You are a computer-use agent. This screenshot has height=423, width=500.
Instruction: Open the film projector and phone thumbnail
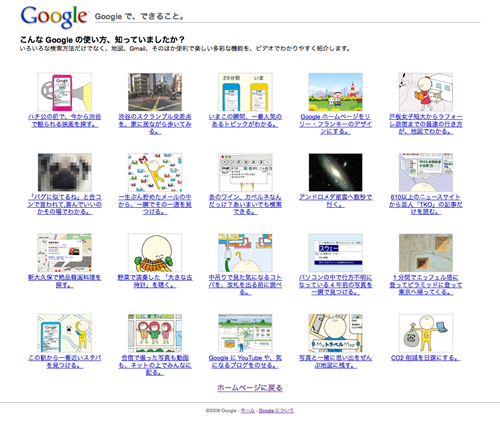coord(65,92)
